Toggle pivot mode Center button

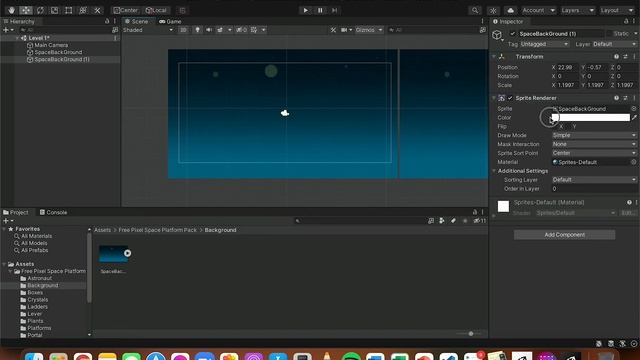(x=126, y=10)
